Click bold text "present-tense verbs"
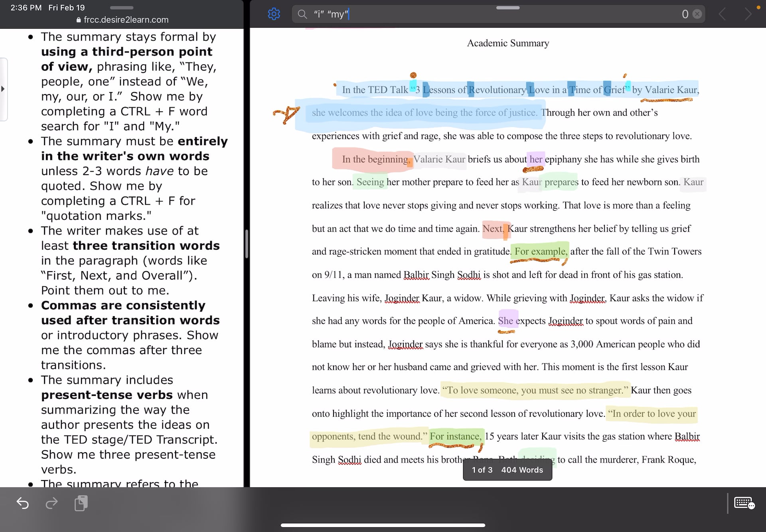 coord(107,395)
